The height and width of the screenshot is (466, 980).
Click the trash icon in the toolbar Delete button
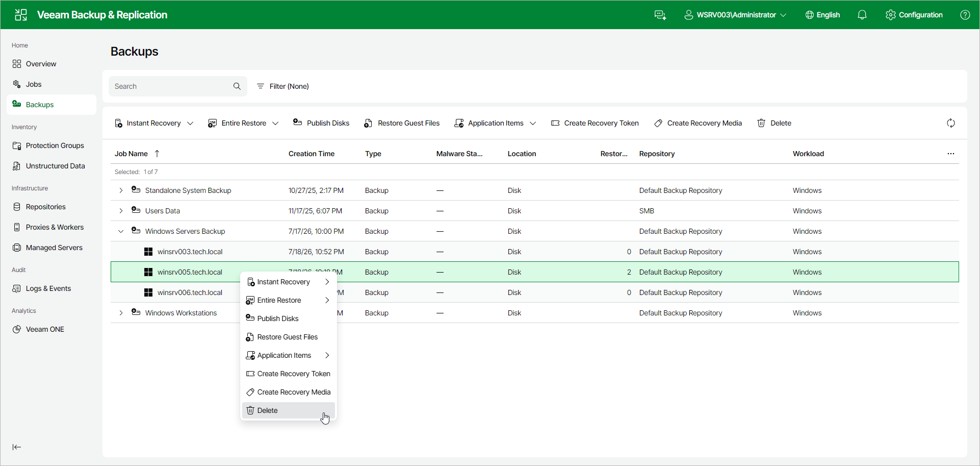click(761, 123)
